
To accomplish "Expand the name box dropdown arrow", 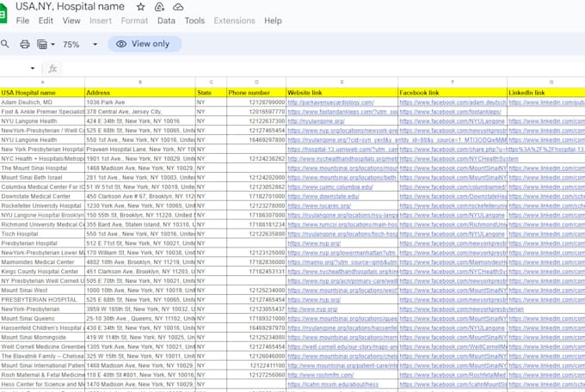I will pos(33,68).
